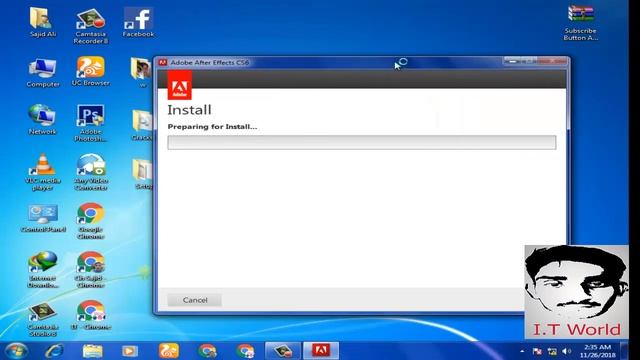Select the Camtasia Studio 8 desktop shortcut

pyautogui.click(x=42, y=320)
